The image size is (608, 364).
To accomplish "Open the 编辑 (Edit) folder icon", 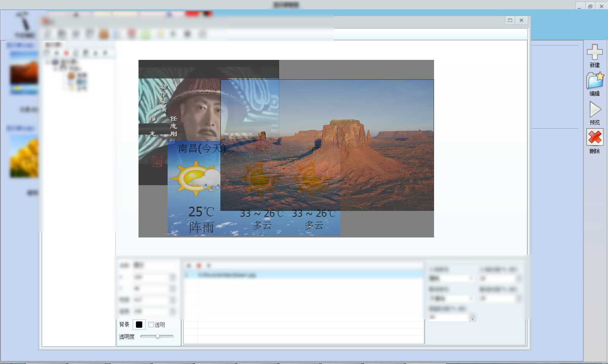I will click(595, 81).
